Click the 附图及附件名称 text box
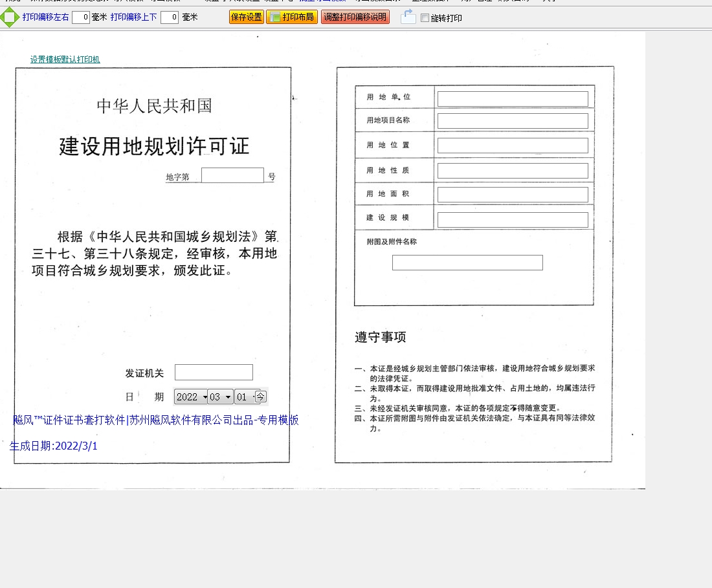 pyautogui.click(x=467, y=263)
